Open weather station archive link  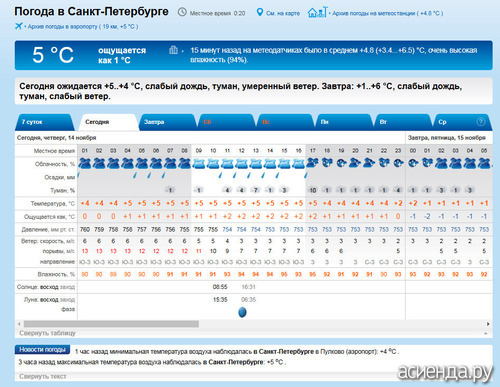point(387,13)
